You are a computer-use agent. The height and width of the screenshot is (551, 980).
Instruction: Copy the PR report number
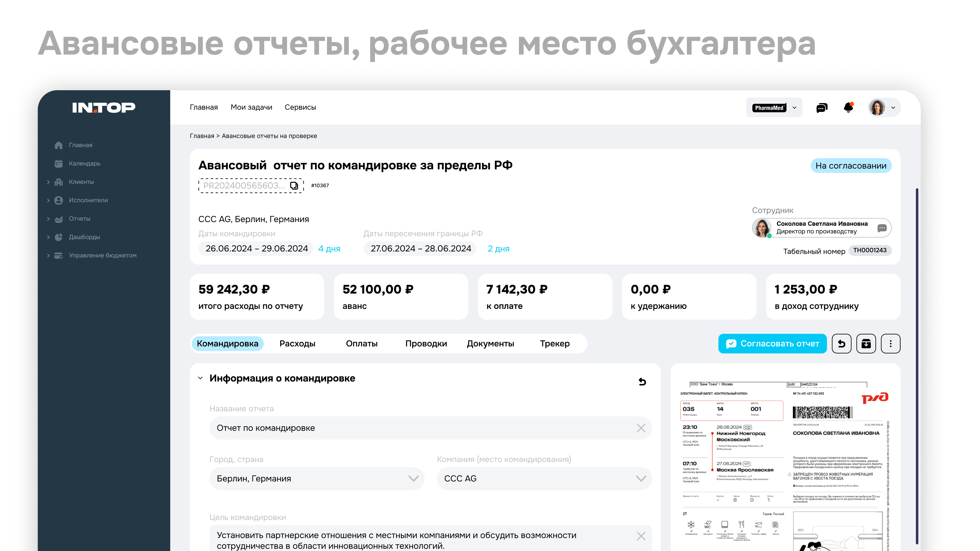pyautogui.click(x=294, y=185)
